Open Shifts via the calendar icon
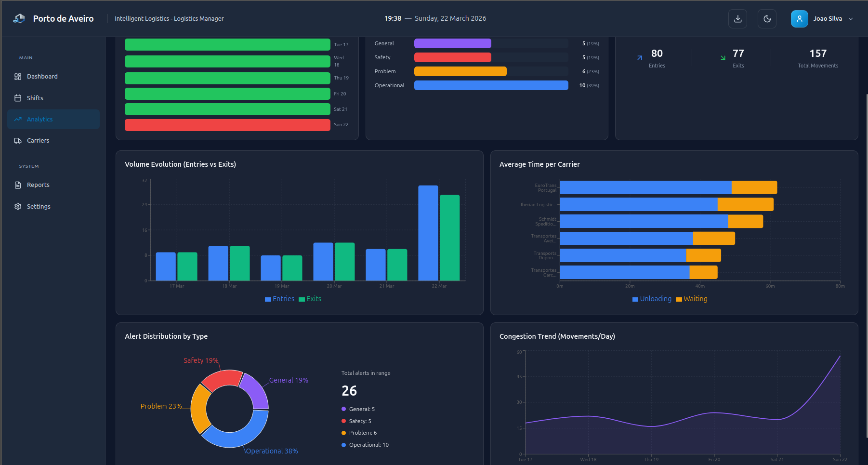This screenshot has width=868, height=465. [17, 98]
